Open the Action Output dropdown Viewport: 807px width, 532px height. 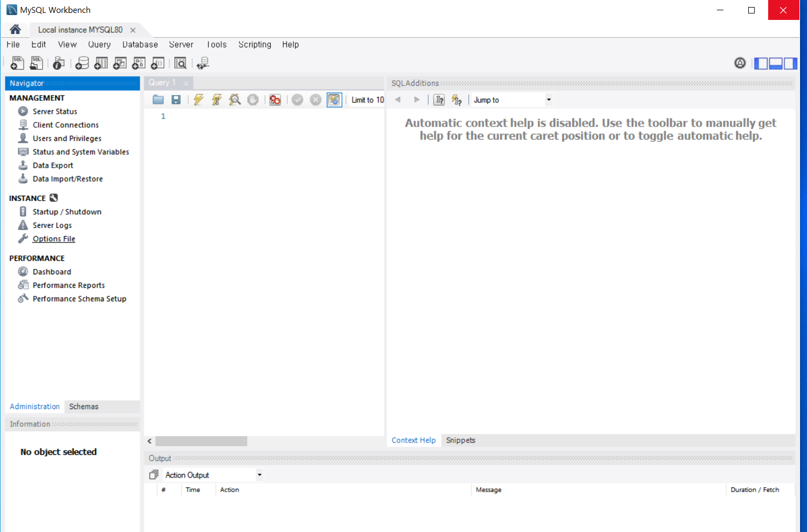click(x=213, y=475)
